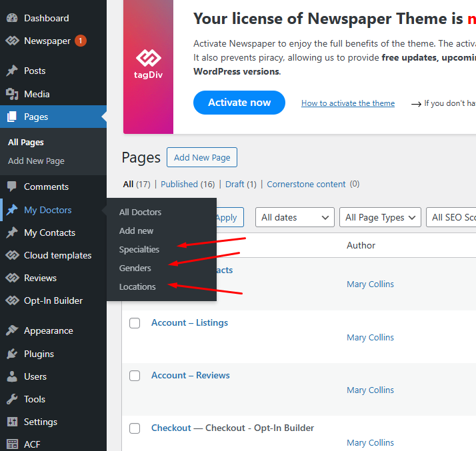Viewport: 476px width, 451px height.
Task: Click the Plugins plug icon
Action: (12, 354)
